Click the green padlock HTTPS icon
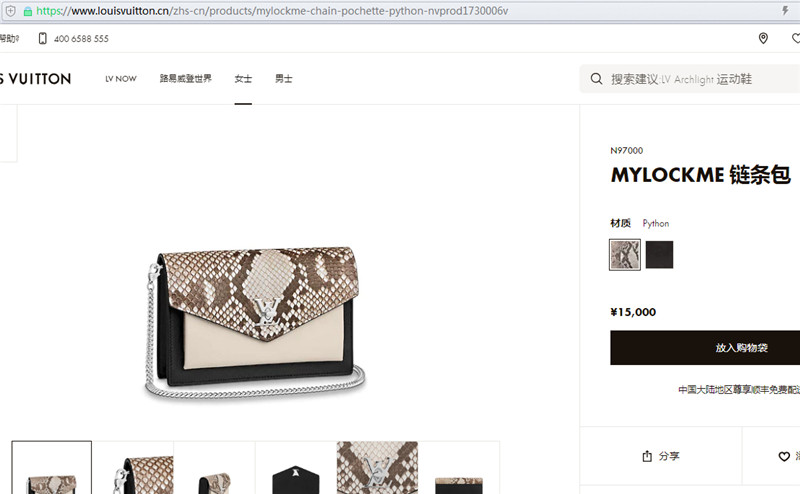Image resolution: width=800 pixels, height=494 pixels. point(28,11)
